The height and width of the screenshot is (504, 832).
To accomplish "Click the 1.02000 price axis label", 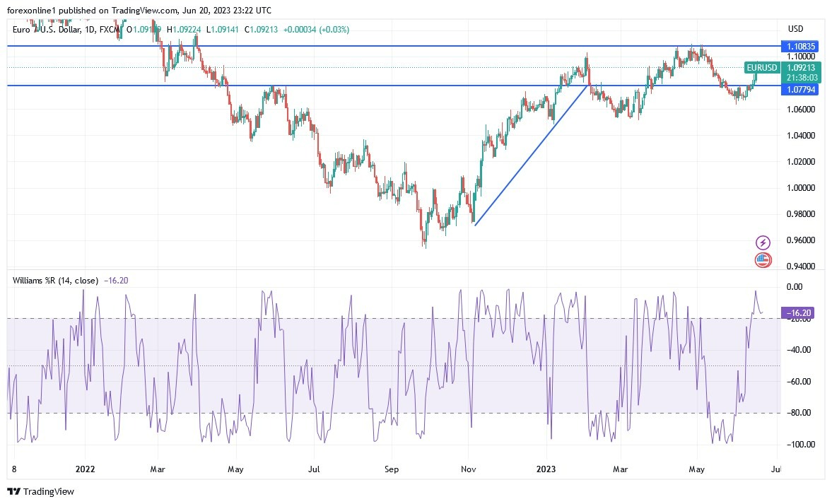I will tap(801, 161).
